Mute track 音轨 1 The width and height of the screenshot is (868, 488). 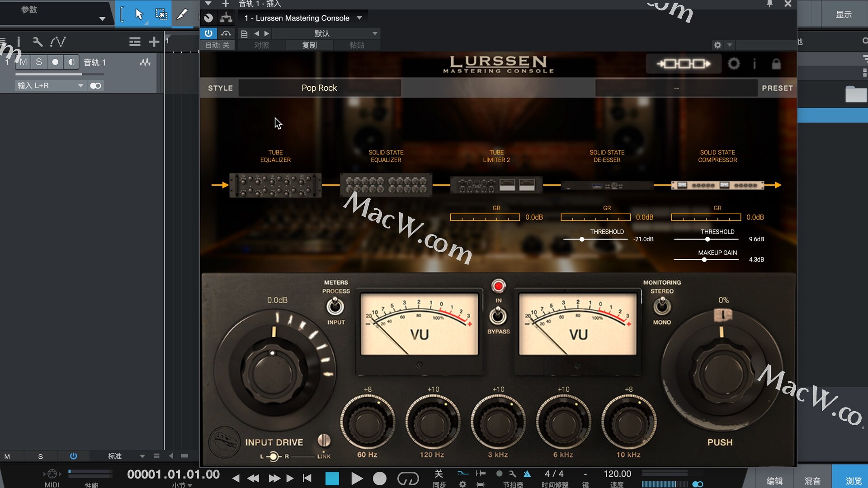tap(24, 62)
